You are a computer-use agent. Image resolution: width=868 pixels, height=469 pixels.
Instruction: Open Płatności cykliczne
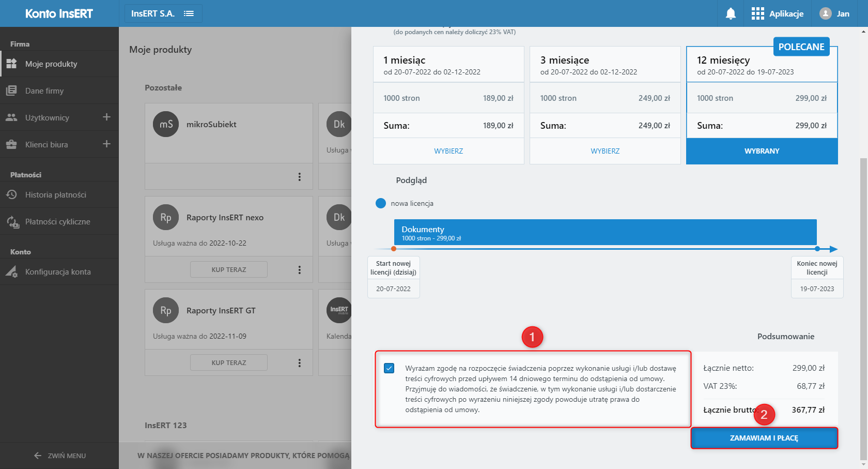[x=59, y=222]
